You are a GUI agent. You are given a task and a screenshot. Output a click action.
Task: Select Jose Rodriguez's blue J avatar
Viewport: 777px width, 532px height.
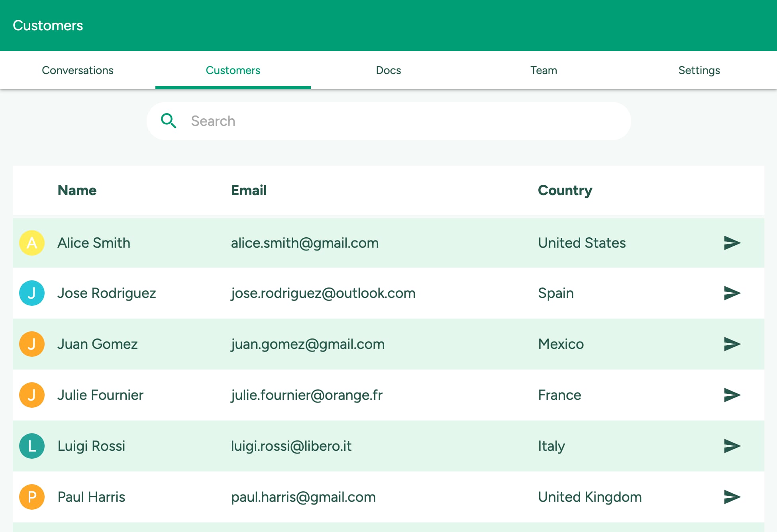pyautogui.click(x=32, y=293)
